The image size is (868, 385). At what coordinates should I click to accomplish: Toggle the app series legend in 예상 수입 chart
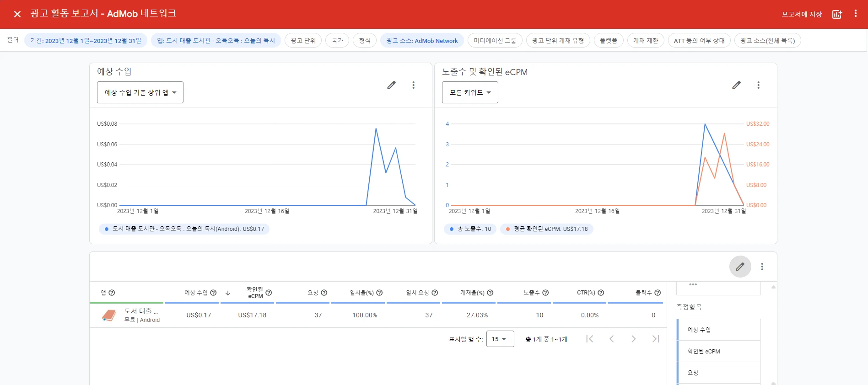[184, 229]
